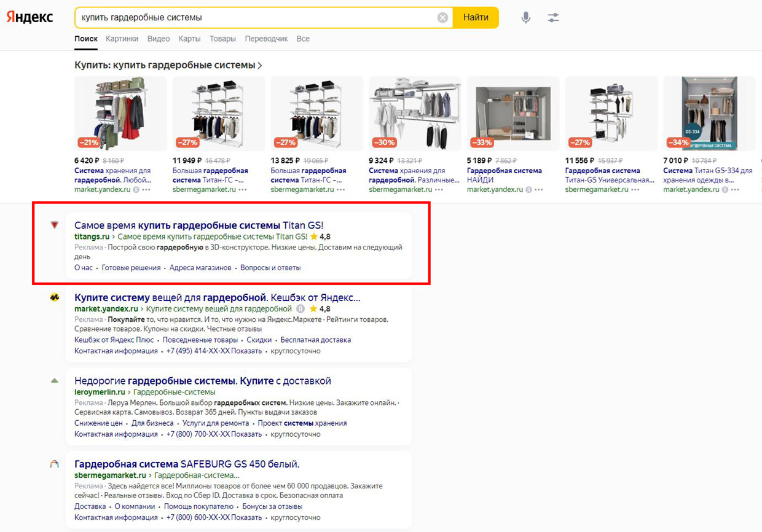Expand the Купить: купить гардеробные системы chevron
This screenshot has height=532, width=762.
tap(260, 65)
